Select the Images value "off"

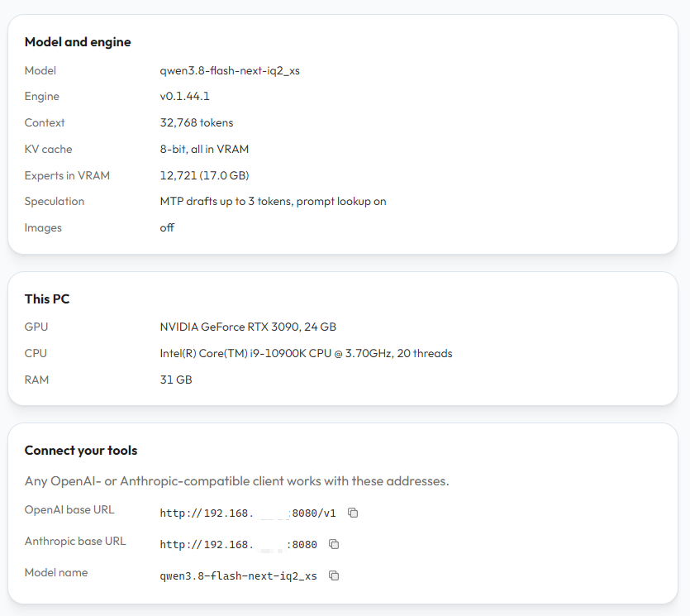point(167,227)
